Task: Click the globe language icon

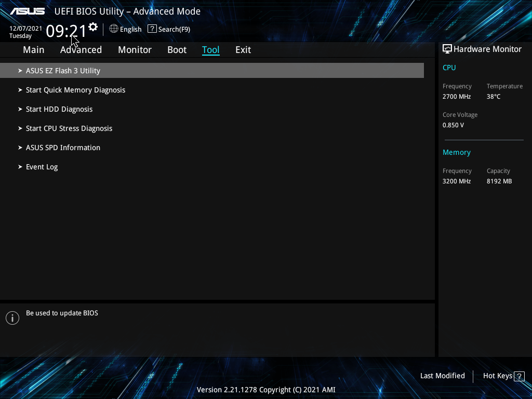Action: tap(114, 29)
